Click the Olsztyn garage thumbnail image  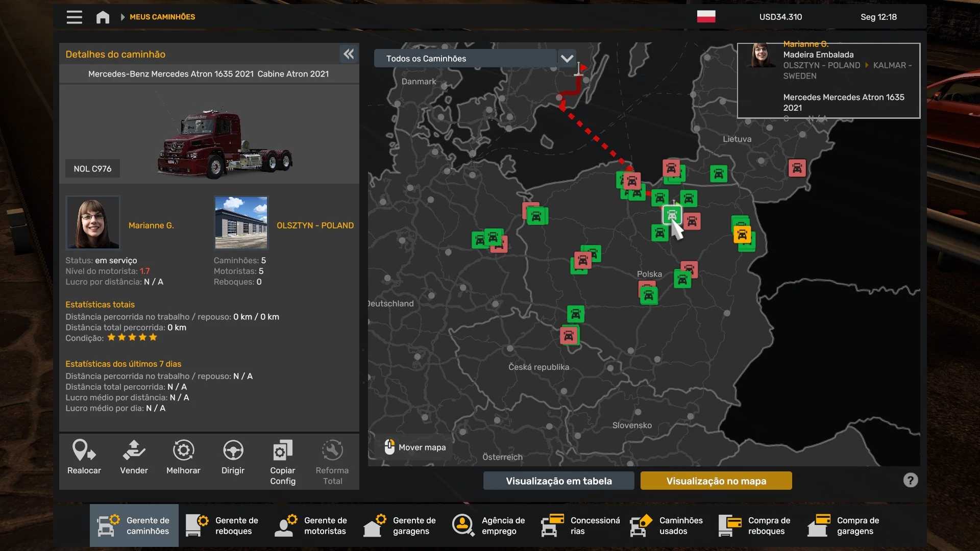241,222
